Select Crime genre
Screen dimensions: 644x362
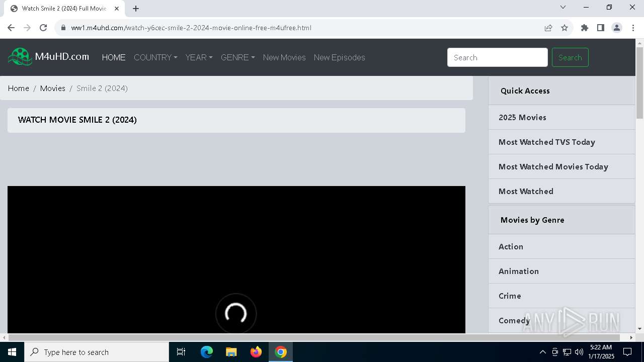(561, 296)
